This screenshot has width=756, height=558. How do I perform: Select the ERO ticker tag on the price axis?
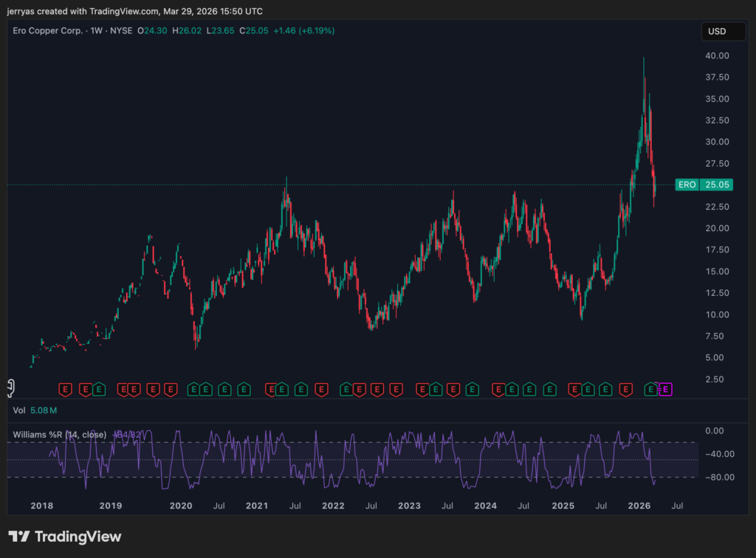687,185
